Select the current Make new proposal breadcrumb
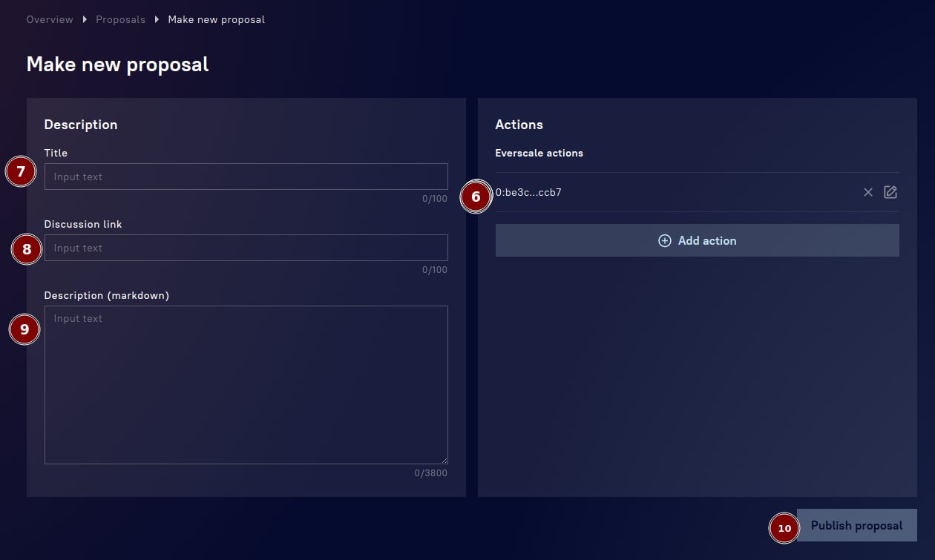This screenshot has height=560, width=935. pos(216,20)
